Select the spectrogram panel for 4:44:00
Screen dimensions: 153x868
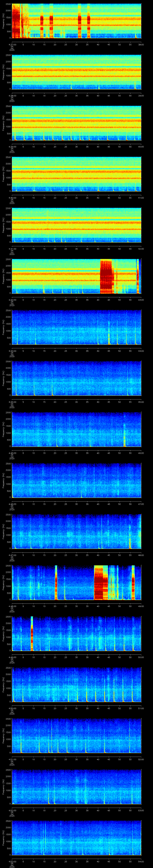76,378
